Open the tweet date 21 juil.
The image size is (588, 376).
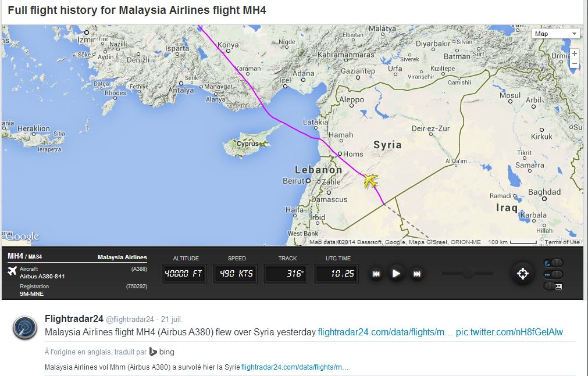(172, 320)
